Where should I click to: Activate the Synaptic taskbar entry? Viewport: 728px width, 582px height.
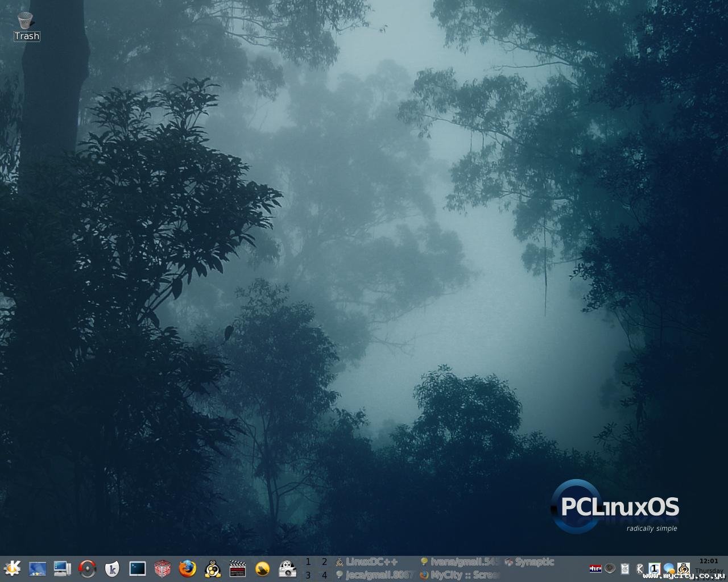[544, 562]
